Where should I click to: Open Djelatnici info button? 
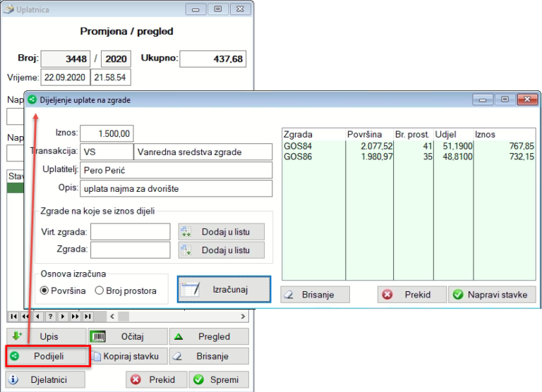tap(46, 379)
